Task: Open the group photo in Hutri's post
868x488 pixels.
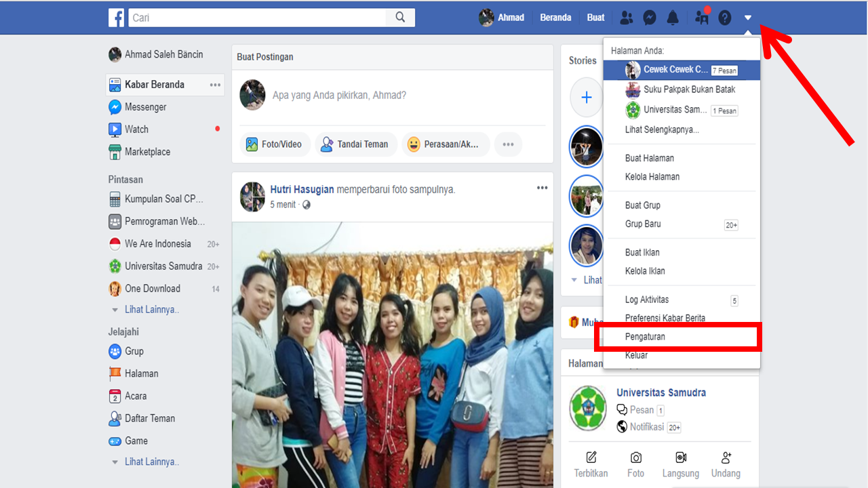Action: pyautogui.click(x=393, y=354)
